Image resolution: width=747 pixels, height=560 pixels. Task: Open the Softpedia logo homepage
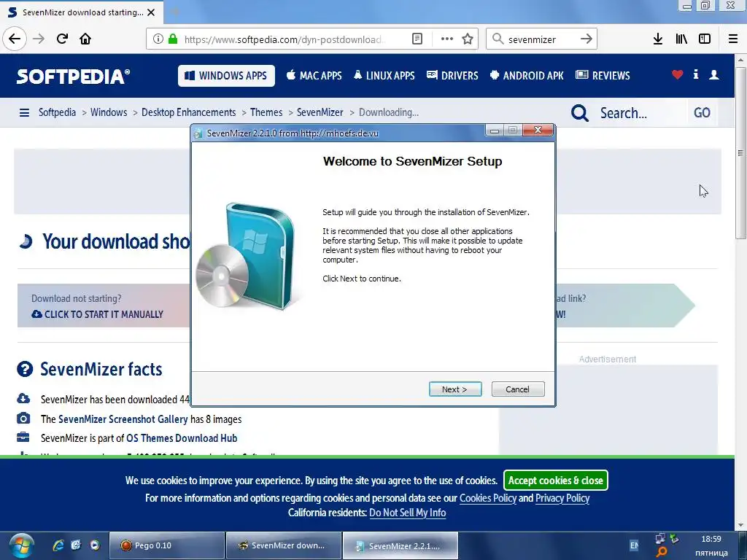click(x=73, y=76)
